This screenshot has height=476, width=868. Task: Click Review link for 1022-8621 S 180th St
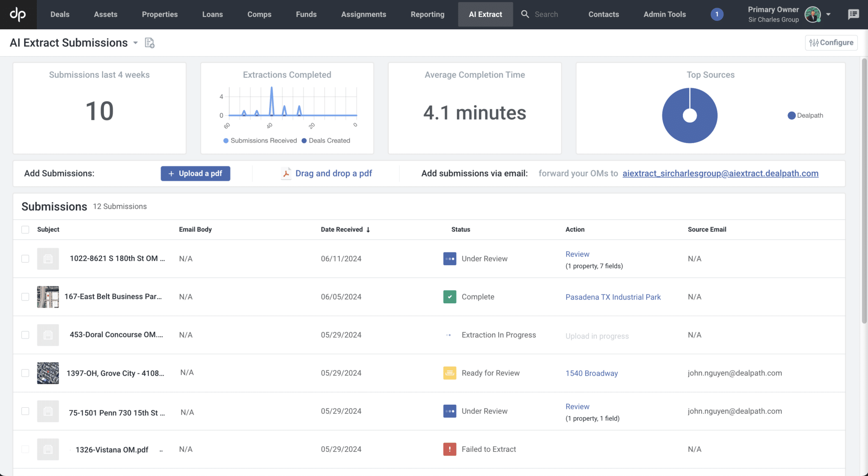tap(577, 254)
